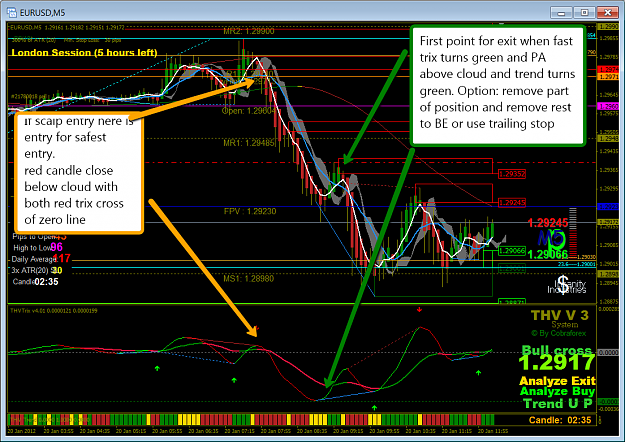
Task: Click the By Cobraforex credit text
Action: (558, 333)
